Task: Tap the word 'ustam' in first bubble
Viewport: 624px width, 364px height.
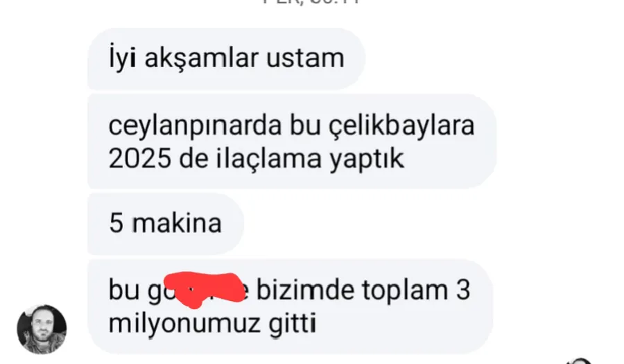Action: 305,58
